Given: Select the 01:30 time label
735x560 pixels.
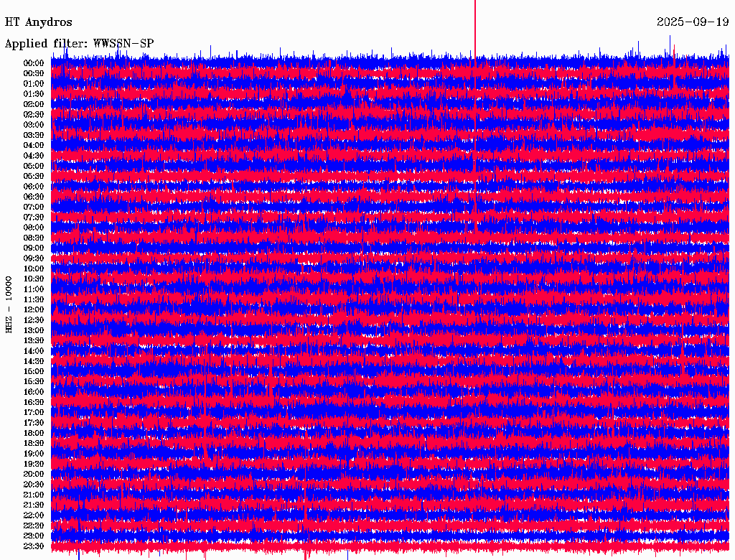Looking at the screenshot, I should (x=34, y=94).
